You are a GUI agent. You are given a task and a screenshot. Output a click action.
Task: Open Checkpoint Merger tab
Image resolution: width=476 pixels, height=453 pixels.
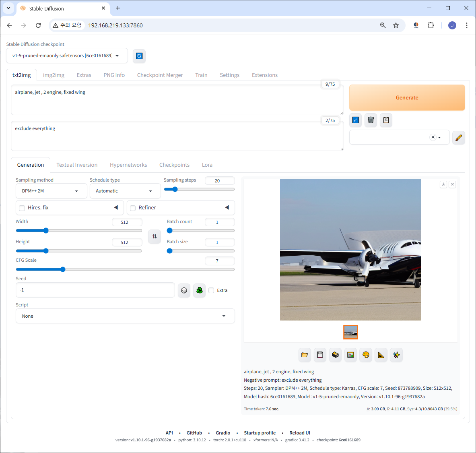pyautogui.click(x=160, y=75)
